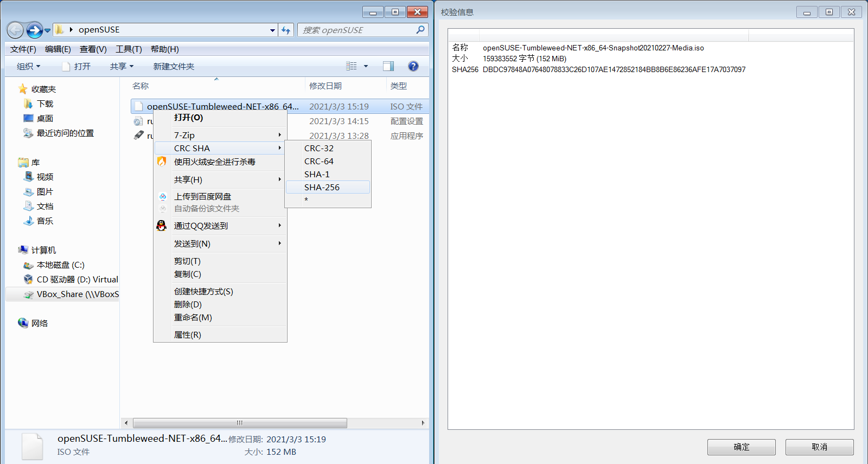The image size is (868, 464).
Task: Open the 文件(F) menu
Action: [23, 49]
